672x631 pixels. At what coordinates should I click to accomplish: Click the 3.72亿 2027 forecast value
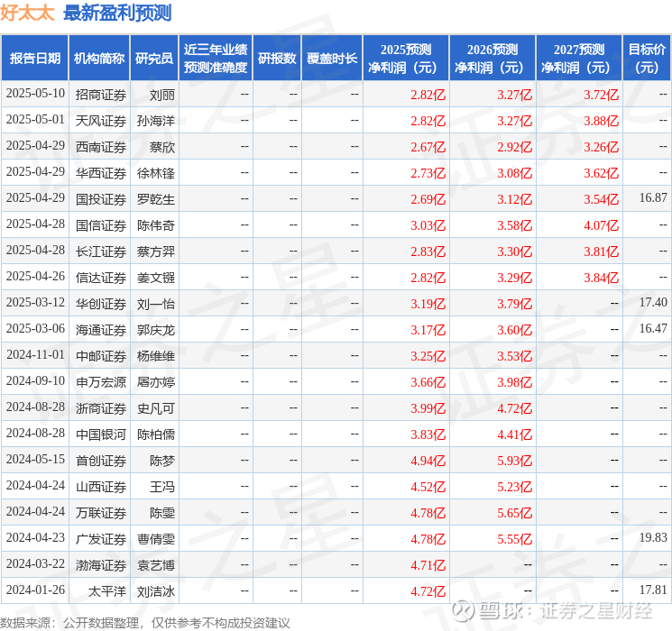tap(601, 95)
